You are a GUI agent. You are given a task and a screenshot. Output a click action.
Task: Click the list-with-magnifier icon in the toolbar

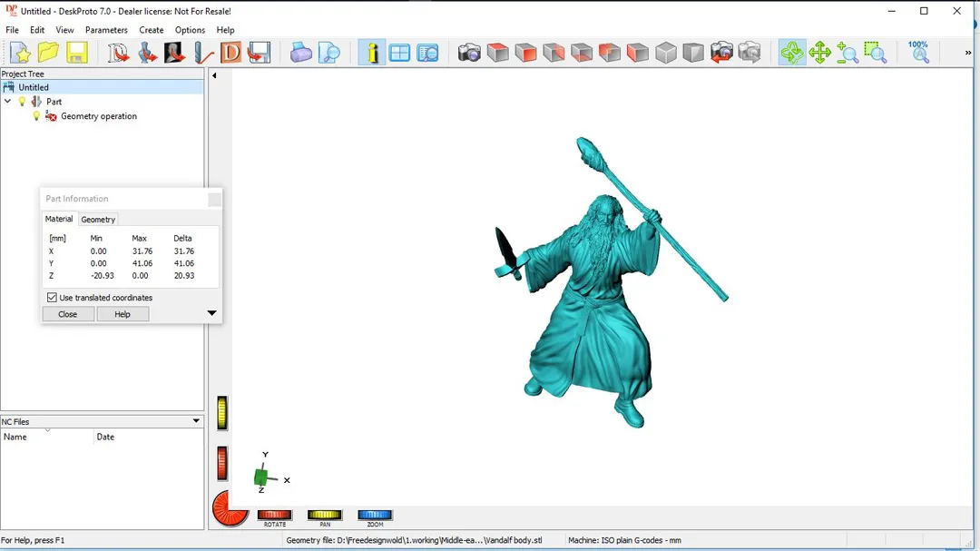click(427, 53)
